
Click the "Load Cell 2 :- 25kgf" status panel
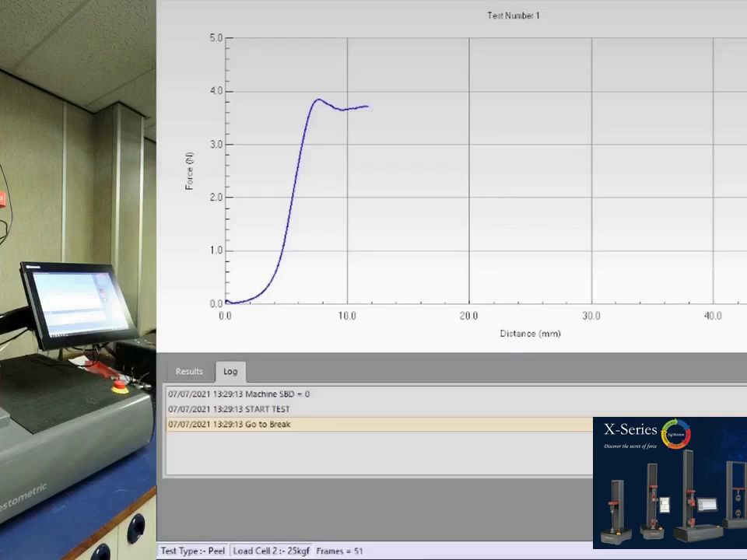point(271,551)
